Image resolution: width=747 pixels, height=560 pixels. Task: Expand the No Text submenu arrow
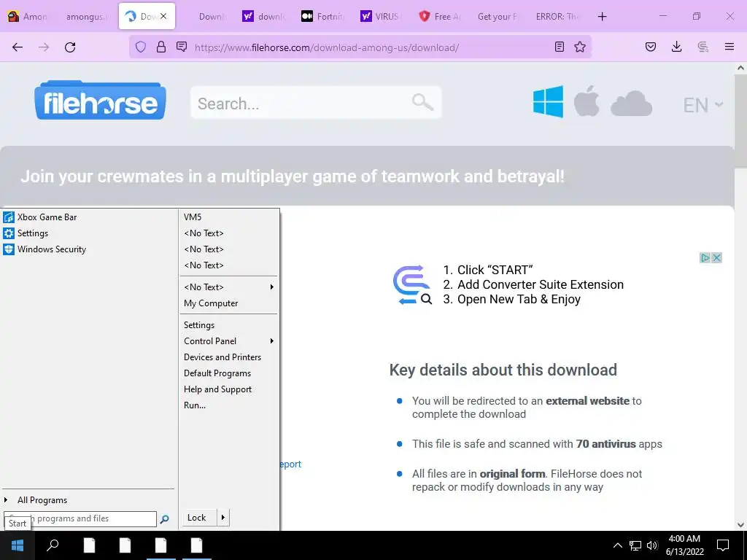point(272,287)
